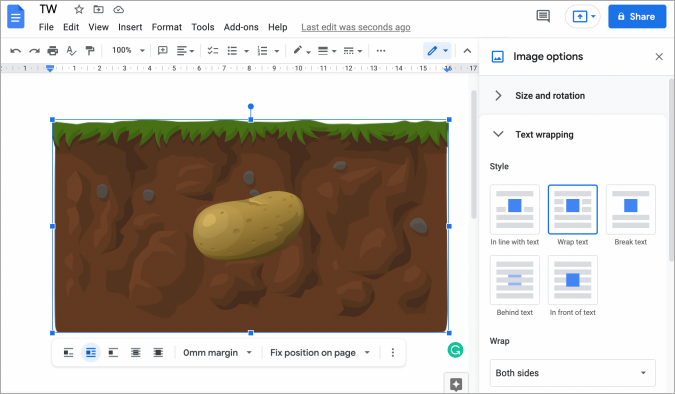
Task: Print the document
Action: pos(53,51)
